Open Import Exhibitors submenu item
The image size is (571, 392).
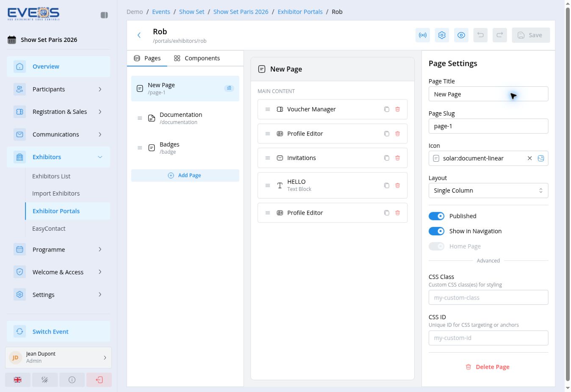pos(56,193)
